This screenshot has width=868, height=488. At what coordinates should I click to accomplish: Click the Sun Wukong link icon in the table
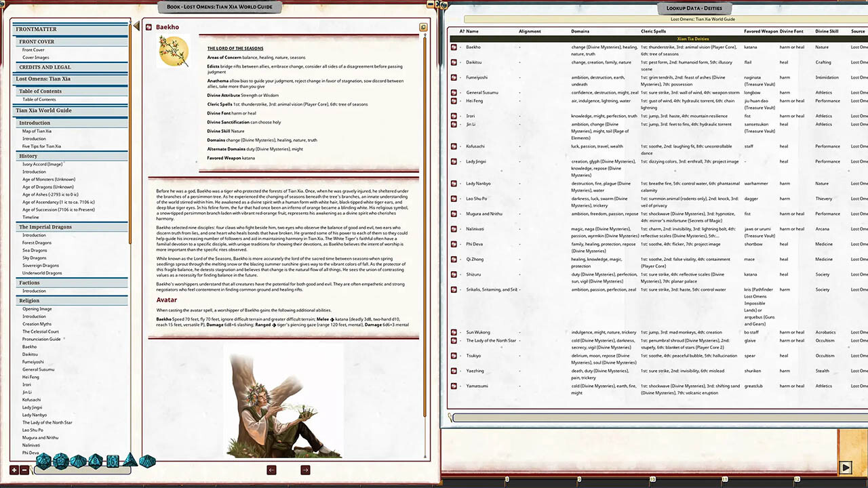click(453, 332)
